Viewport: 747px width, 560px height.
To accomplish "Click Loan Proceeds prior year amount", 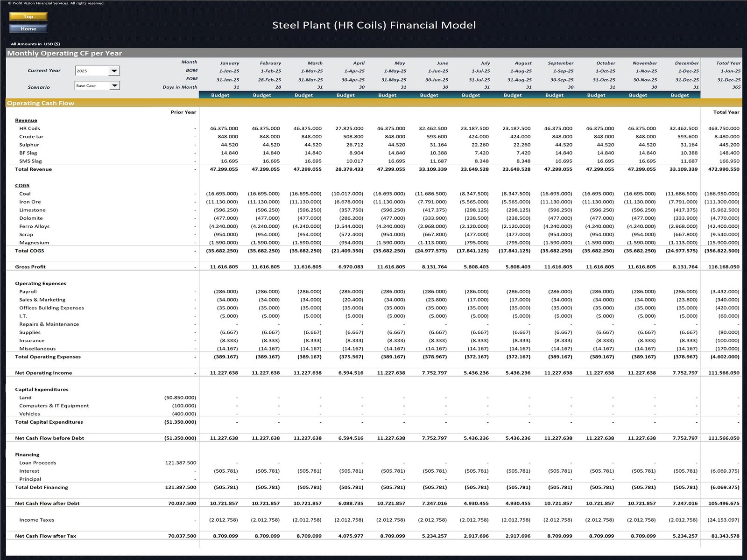I will [181, 463].
